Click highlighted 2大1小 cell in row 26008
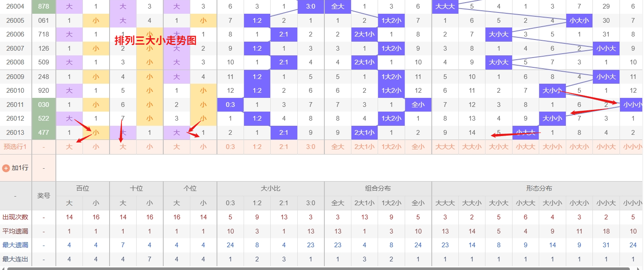Screen dimensions: 644x270 pos(364,62)
